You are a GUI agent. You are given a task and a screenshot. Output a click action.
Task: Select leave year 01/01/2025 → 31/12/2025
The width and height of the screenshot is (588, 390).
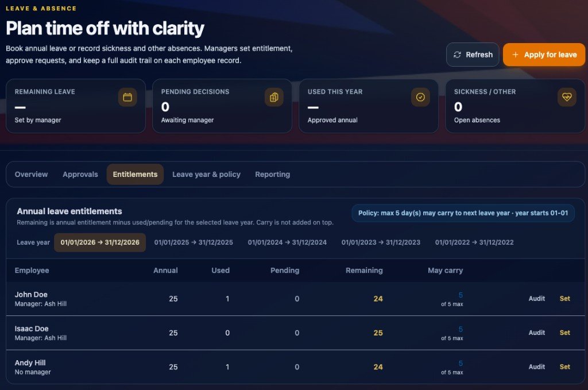[194, 242]
